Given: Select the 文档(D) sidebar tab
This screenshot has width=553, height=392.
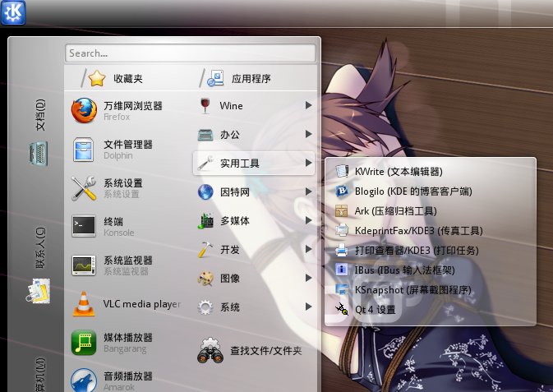Looking at the screenshot, I should 40,115.
